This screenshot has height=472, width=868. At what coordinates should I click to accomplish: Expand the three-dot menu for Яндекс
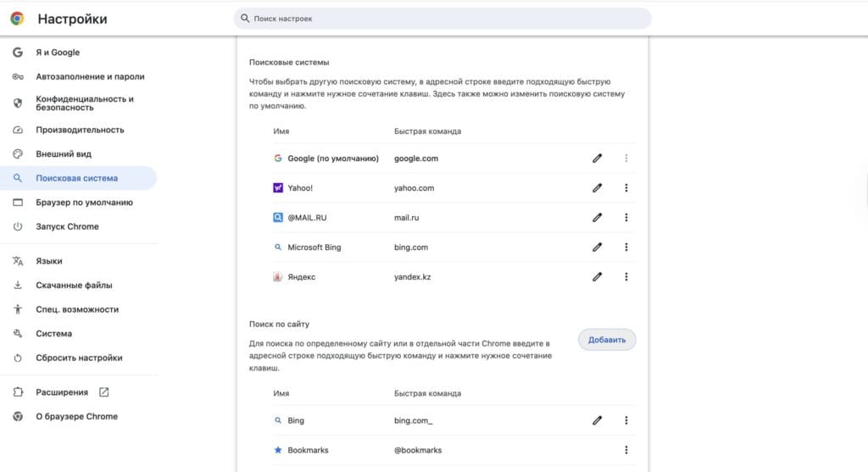(626, 277)
